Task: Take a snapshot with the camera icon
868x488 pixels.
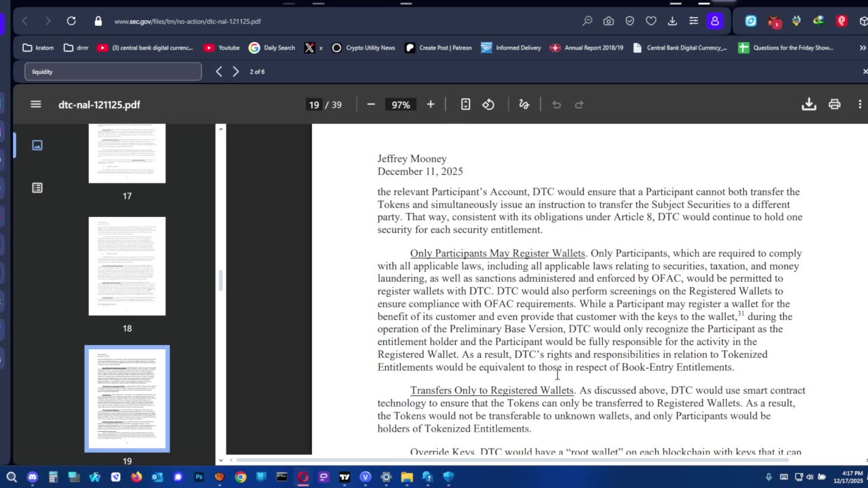Action: click(x=608, y=21)
